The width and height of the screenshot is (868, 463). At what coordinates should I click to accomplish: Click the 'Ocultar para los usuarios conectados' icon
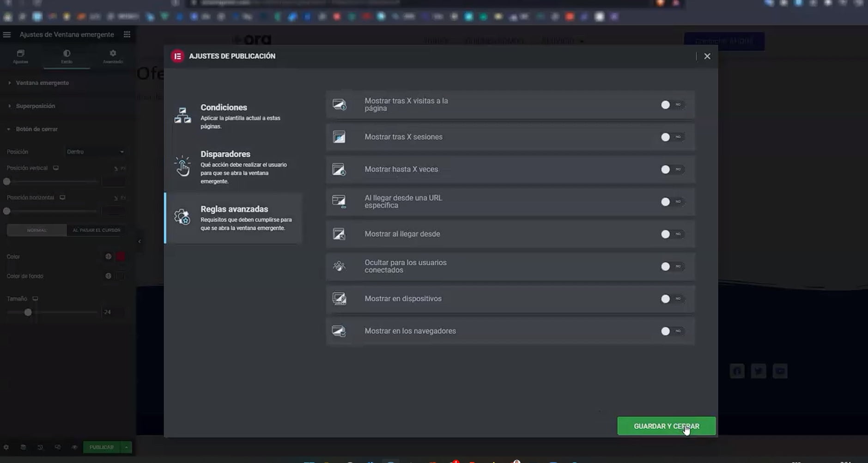tap(340, 266)
